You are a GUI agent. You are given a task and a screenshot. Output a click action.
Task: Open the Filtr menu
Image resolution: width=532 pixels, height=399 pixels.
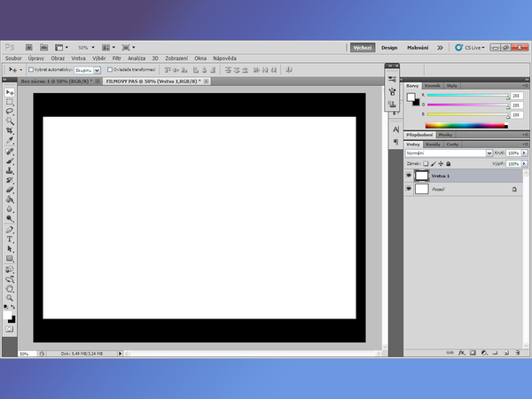(116, 58)
